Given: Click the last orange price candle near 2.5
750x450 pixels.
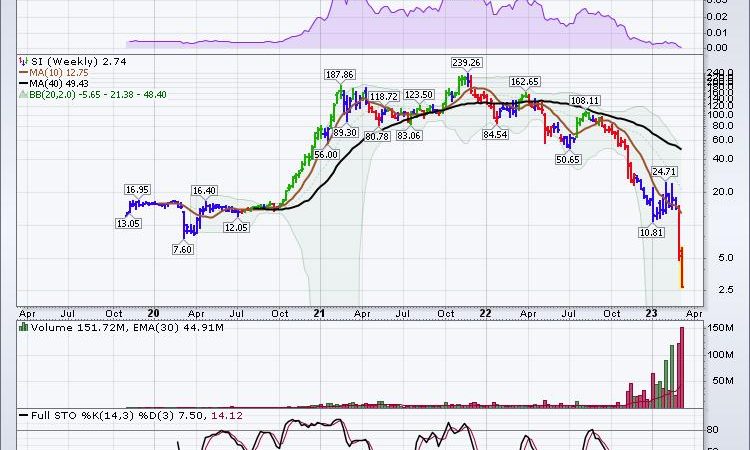Looking at the screenshot, I should click(682, 267).
